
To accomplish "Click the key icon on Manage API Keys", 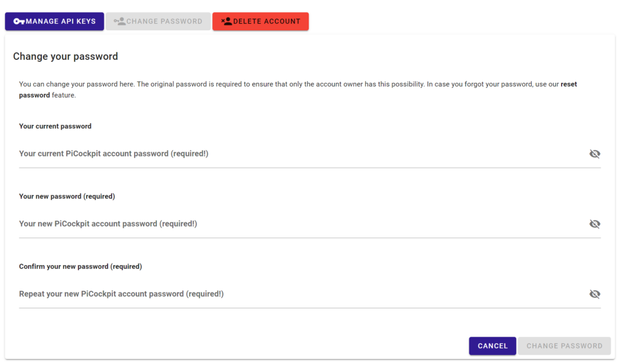I will pos(19,21).
